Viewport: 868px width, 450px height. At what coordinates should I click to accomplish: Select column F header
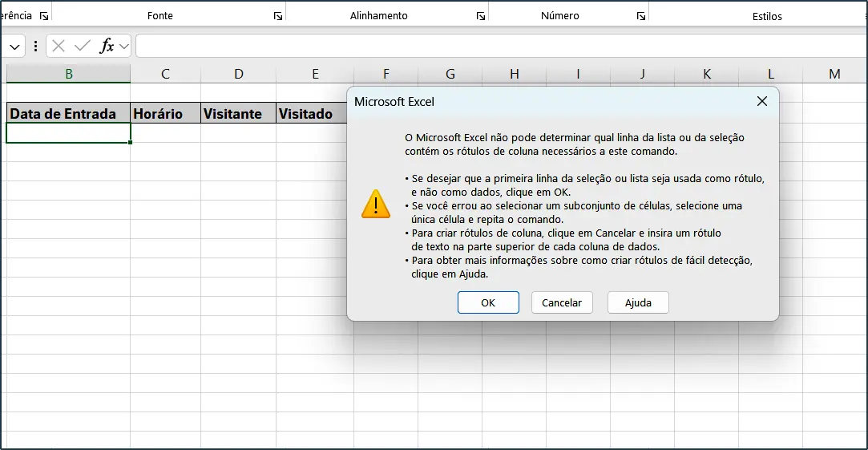click(x=386, y=74)
